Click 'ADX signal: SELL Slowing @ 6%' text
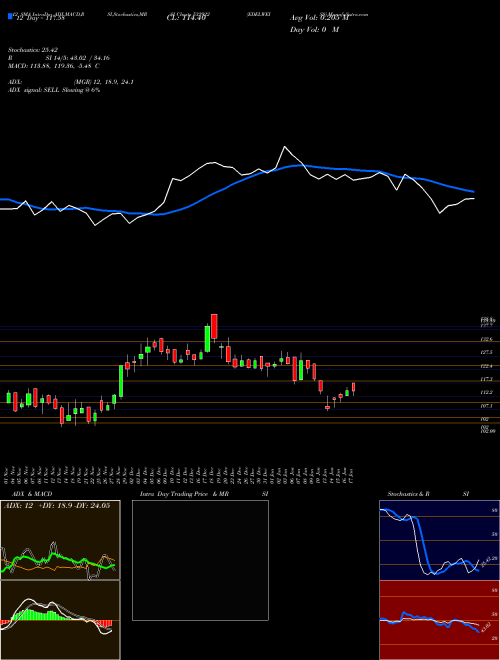 [x=54, y=90]
